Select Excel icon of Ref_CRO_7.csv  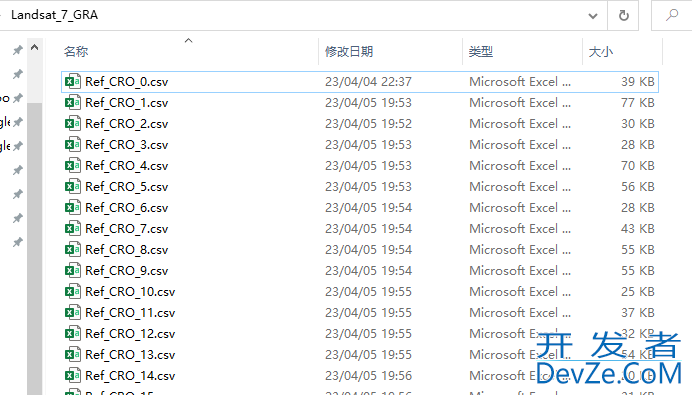click(x=73, y=229)
